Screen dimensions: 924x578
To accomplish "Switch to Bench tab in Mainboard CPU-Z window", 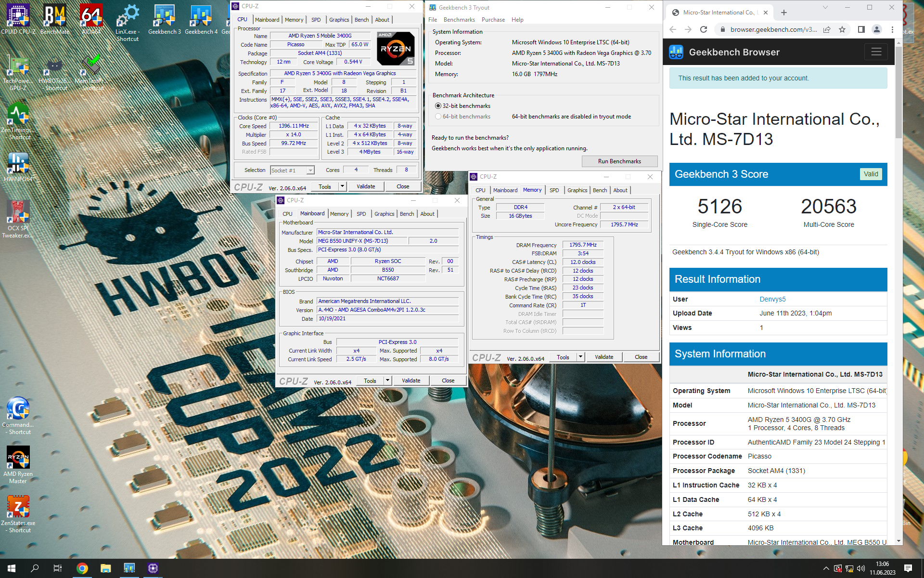I will point(407,214).
